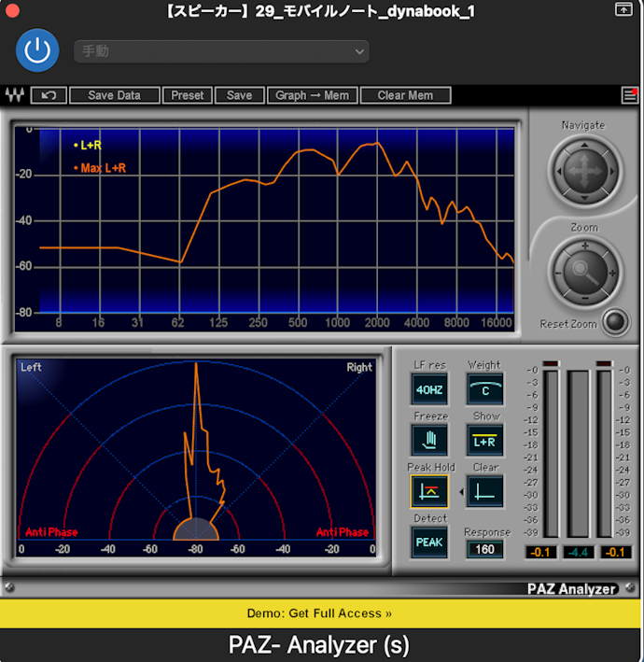Click the Clear peak graph icon
Image resolution: width=644 pixels, height=662 pixels.
point(485,491)
